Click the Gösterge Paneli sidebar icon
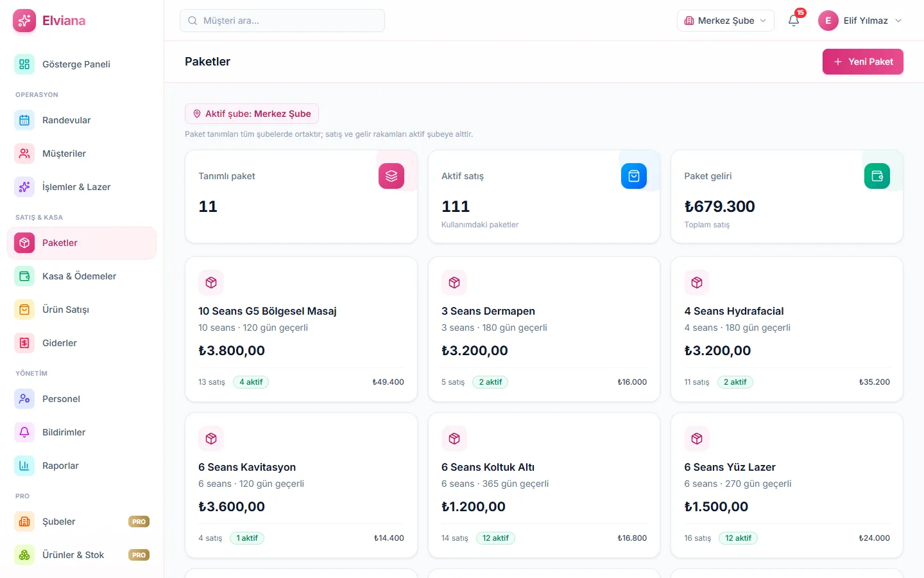This screenshot has height=578, width=924. tap(24, 64)
